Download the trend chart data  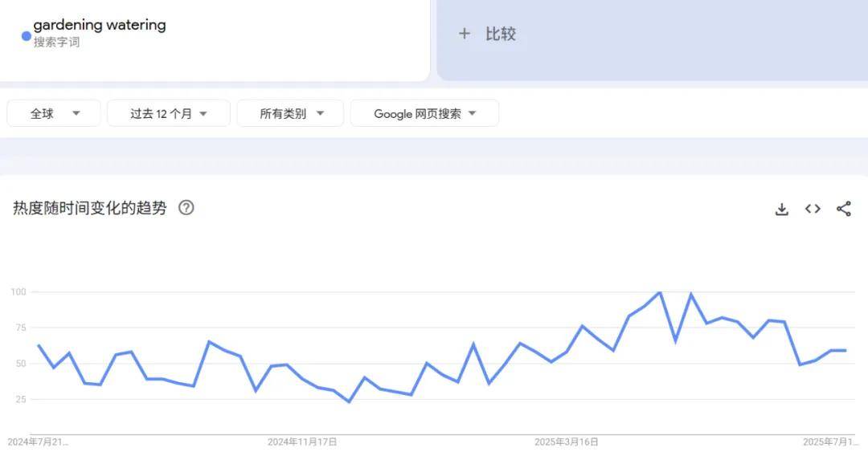pos(781,209)
